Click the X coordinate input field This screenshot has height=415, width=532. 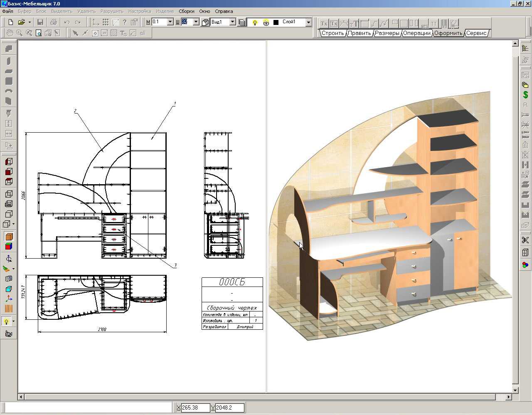click(195, 408)
